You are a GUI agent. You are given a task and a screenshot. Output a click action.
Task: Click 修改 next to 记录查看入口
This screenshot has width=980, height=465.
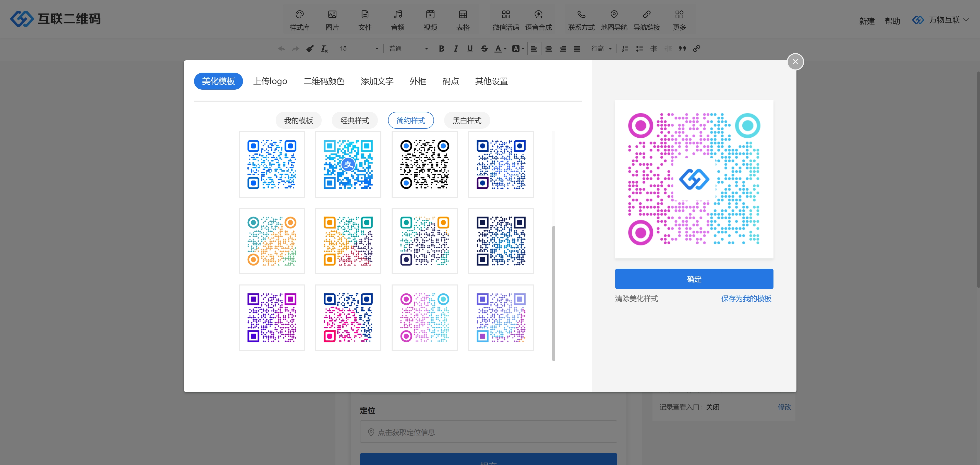784,407
